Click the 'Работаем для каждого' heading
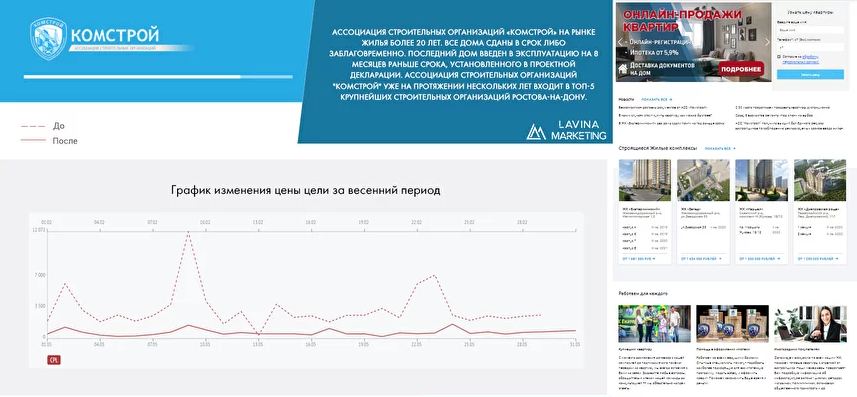 tap(643, 294)
